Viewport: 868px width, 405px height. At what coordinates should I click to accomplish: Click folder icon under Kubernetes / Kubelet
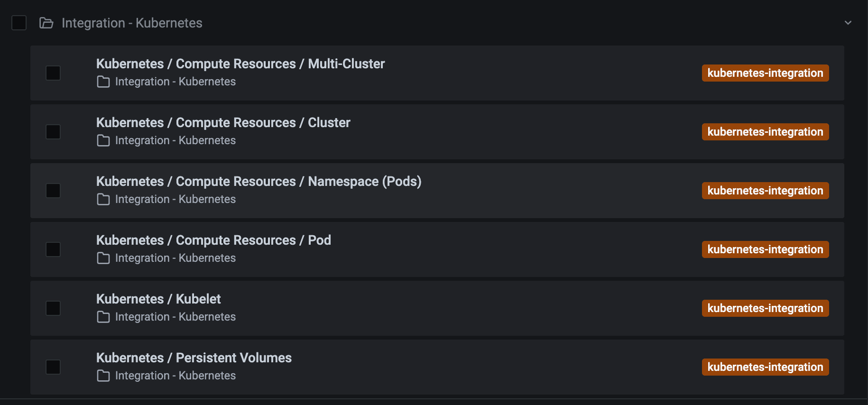coord(103,317)
